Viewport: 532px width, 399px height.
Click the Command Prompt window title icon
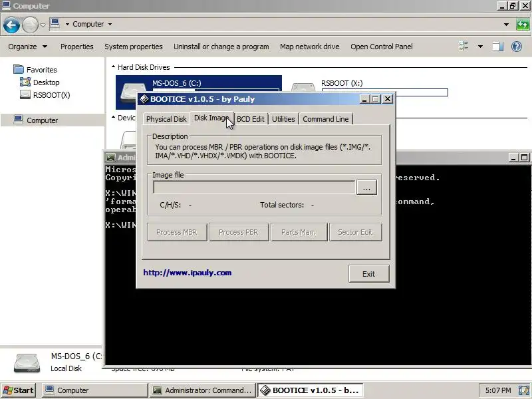pyautogui.click(x=110, y=158)
